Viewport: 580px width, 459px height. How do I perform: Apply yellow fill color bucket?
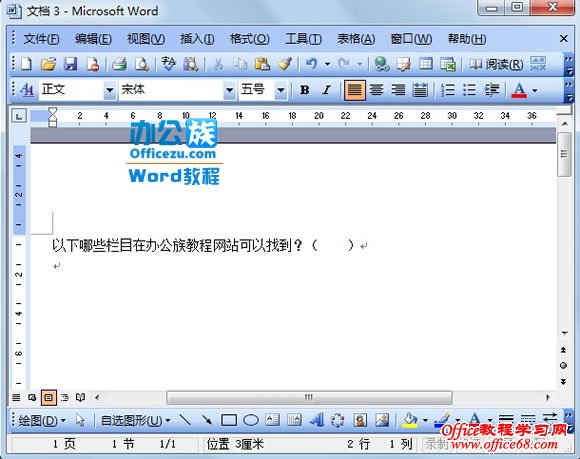coord(410,420)
